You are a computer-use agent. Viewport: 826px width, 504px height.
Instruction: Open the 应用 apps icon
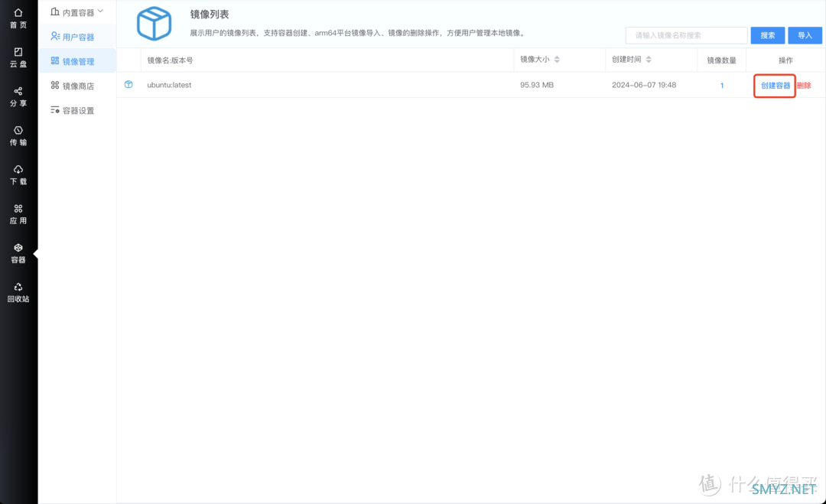18,209
